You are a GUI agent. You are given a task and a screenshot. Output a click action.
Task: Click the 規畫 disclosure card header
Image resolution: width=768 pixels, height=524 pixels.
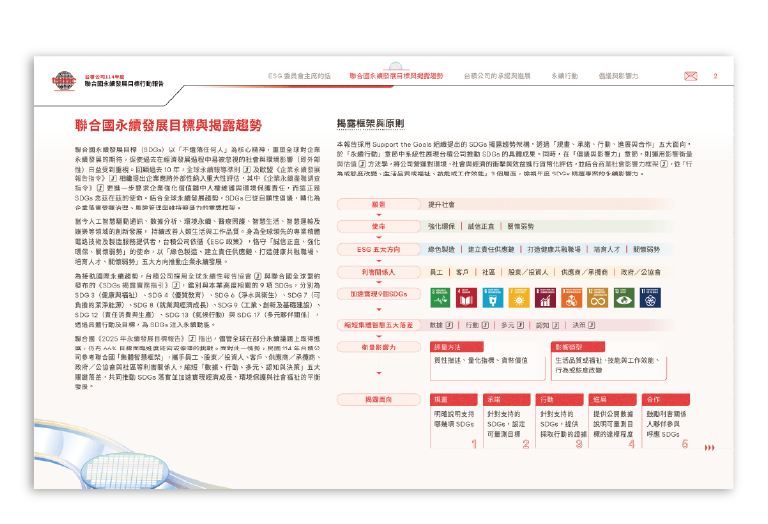[x=454, y=400]
